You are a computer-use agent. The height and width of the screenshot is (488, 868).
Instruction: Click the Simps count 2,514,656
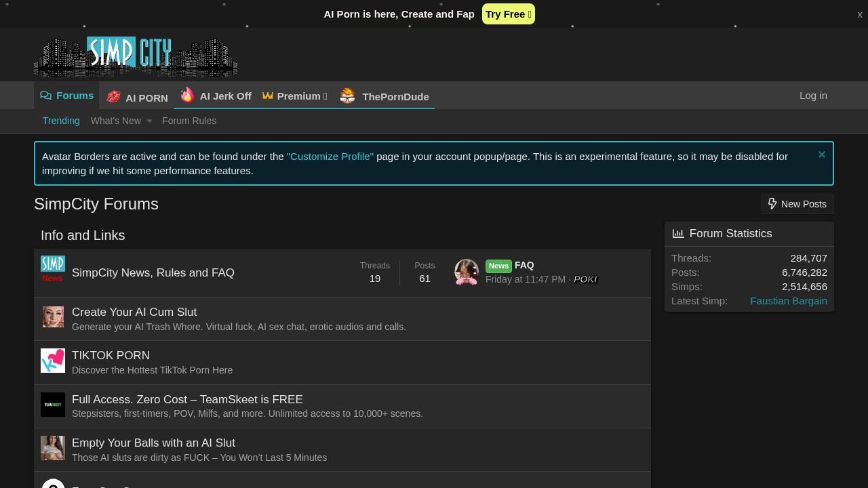pos(804,287)
